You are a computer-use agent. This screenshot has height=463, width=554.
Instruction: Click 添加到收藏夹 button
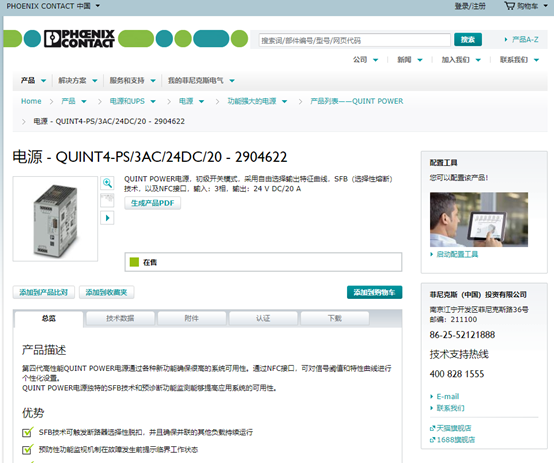tap(106, 292)
